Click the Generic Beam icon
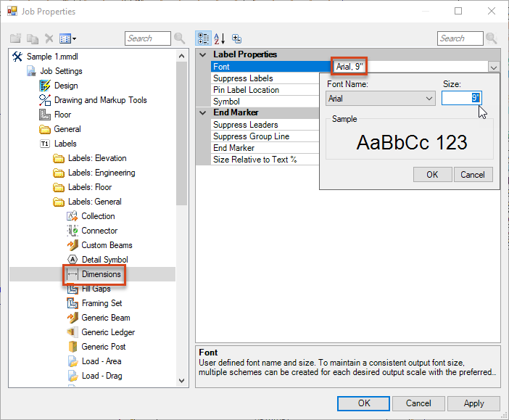The image size is (509, 420). 73,318
